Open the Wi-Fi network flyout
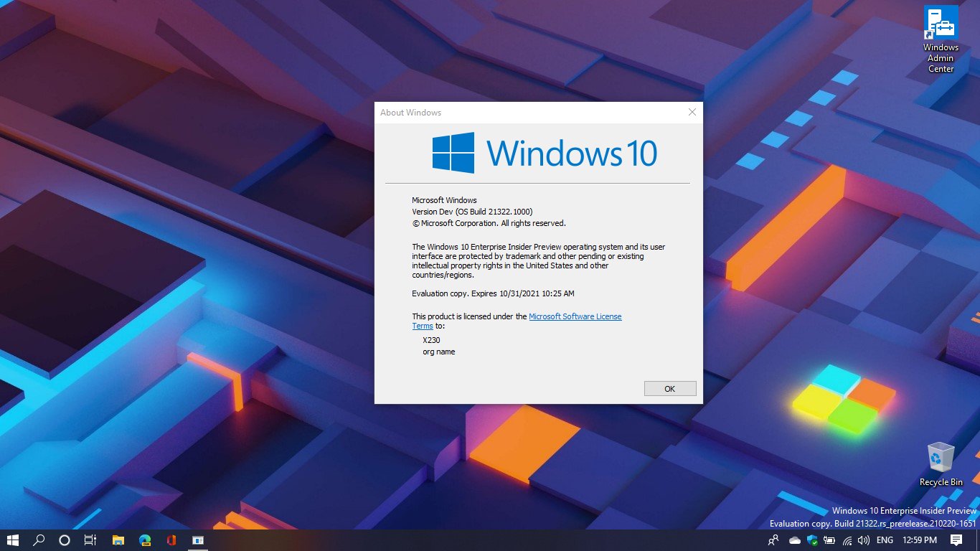 [847, 540]
